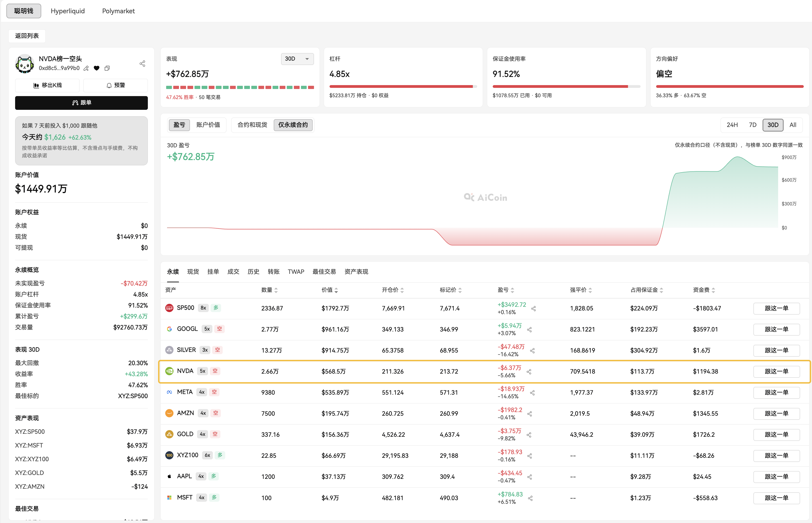Click the AAPL asset logo
Viewport: 812px width, 523px height.
tap(169, 476)
